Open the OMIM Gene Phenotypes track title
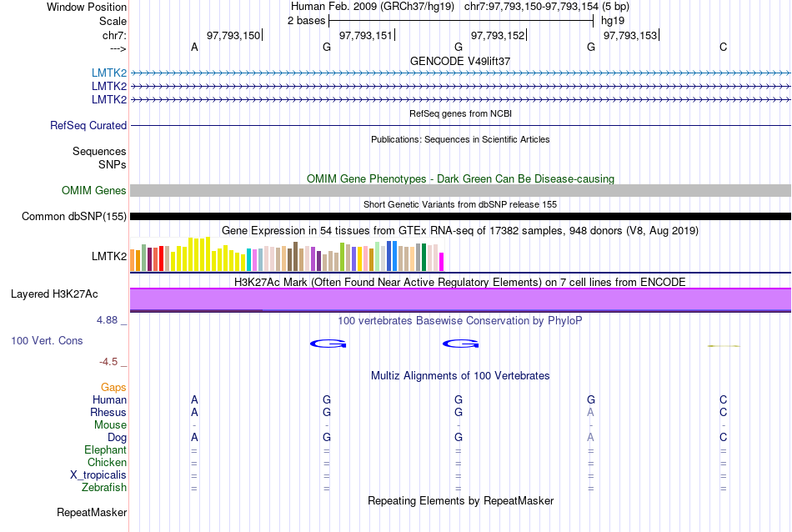792x532 pixels. [460, 178]
